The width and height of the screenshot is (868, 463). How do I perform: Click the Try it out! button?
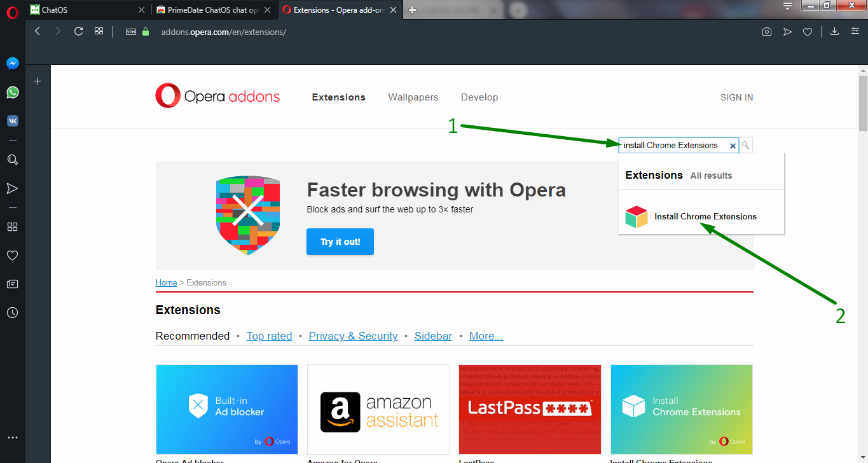click(340, 242)
